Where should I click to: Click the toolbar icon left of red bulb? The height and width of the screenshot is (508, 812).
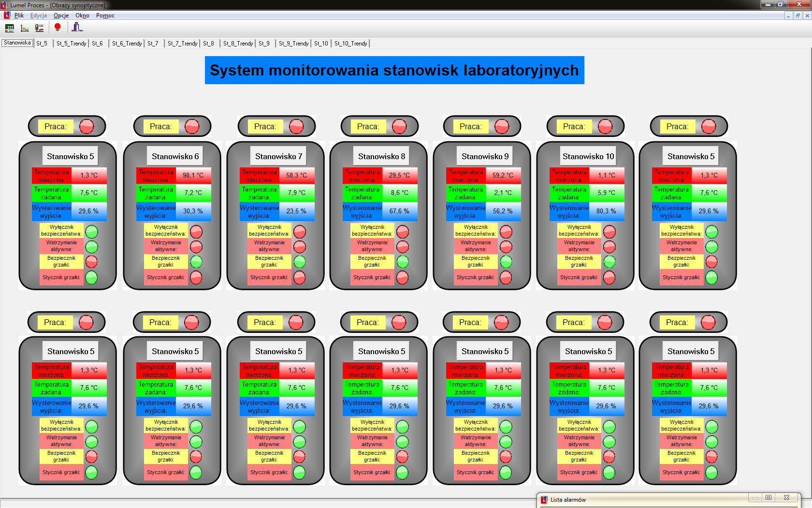pyautogui.click(x=40, y=28)
